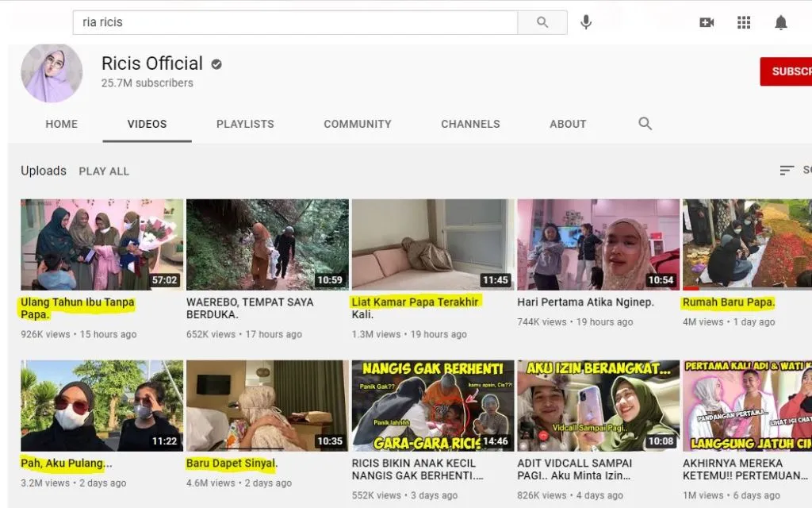Image resolution: width=812 pixels, height=508 pixels.
Task: Click title Liat Kamar Papa Terakhir Kali
Action: 416,308
